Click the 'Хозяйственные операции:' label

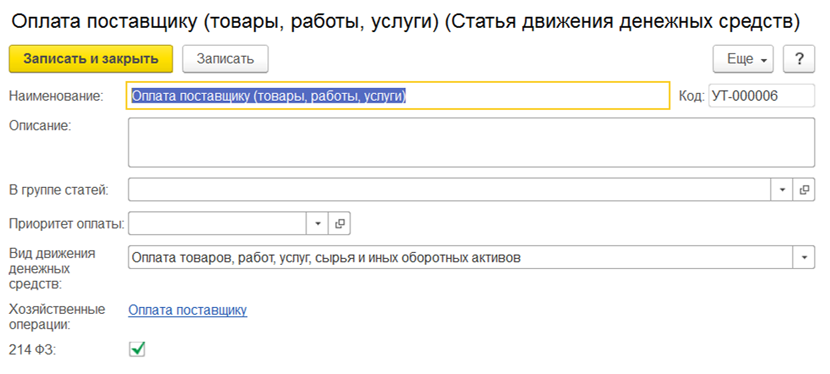click(57, 316)
